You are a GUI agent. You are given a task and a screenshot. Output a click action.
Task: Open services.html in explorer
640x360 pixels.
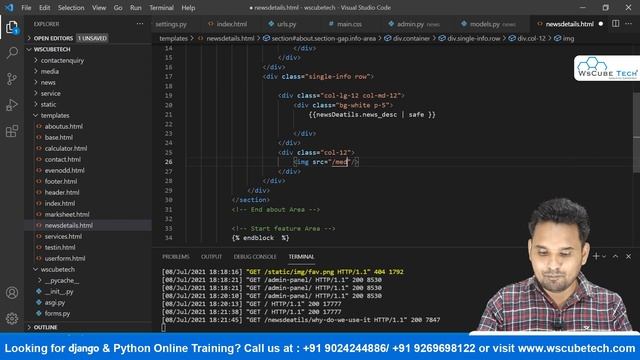[x=88, y=236]
